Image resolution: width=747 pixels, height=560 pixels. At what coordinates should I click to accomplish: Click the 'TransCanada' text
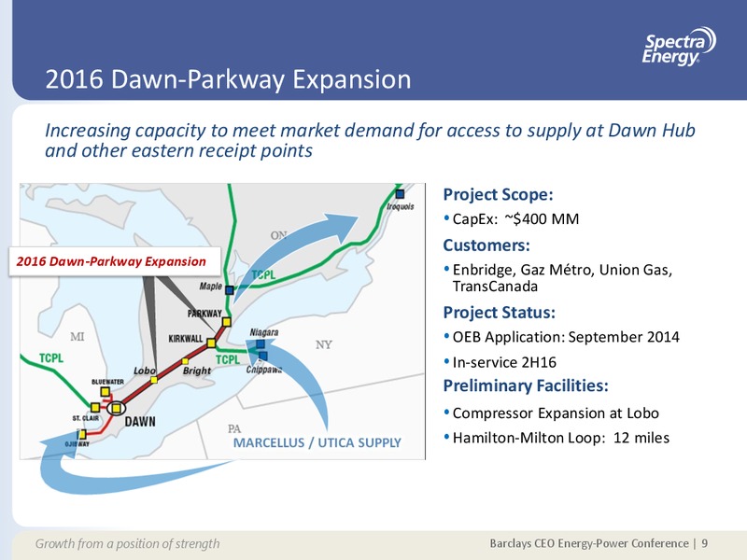(x=495, y=287)
